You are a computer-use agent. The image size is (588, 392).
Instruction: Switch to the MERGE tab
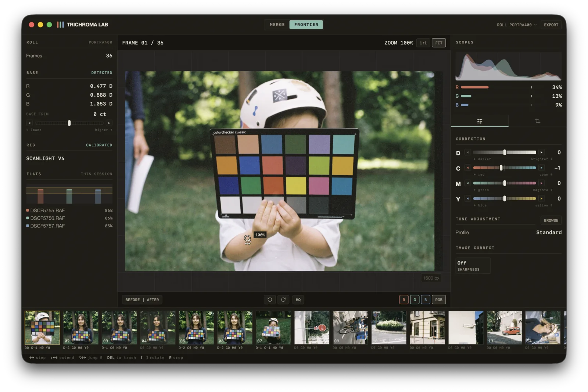tap(277, 25)
